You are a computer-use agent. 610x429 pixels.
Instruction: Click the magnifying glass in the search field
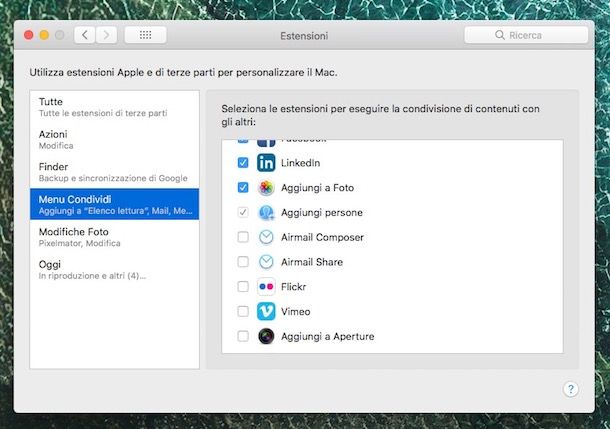tap(500, 35)
